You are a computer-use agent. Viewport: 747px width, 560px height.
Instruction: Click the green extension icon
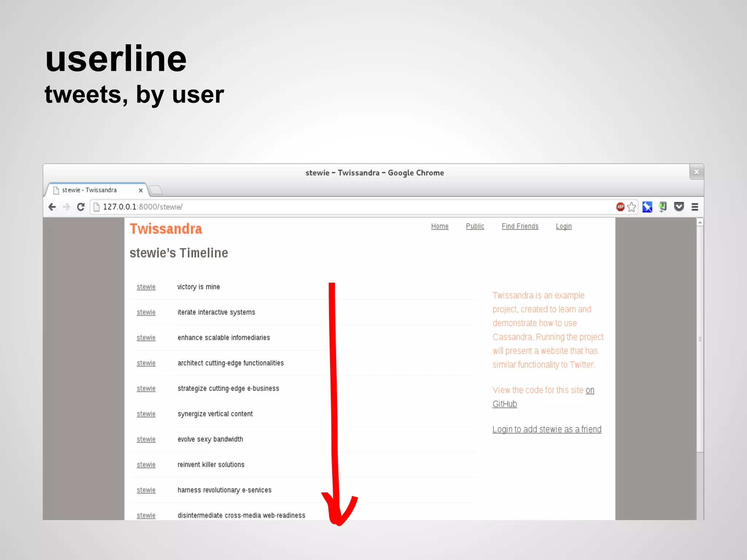point(663,207)
